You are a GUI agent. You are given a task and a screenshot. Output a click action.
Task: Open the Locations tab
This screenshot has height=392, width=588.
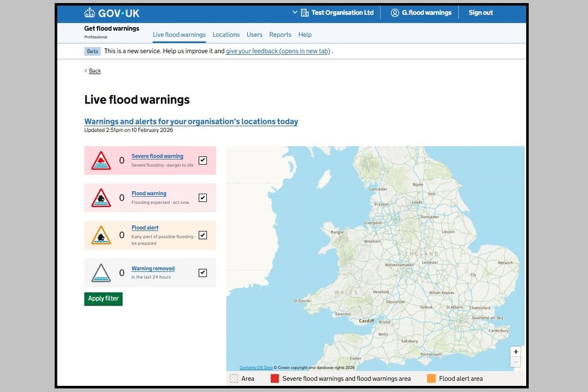(226, 35)
